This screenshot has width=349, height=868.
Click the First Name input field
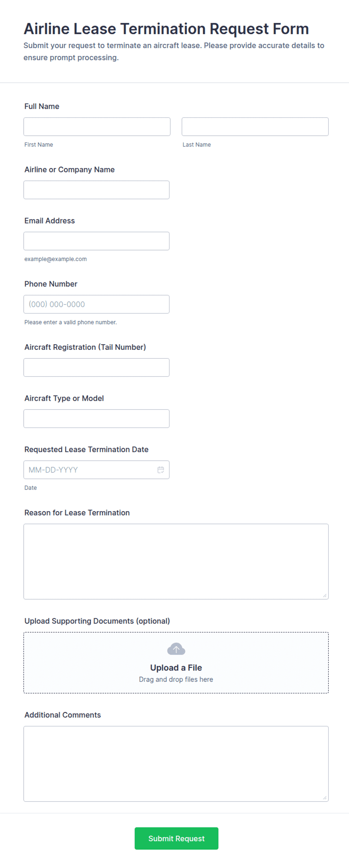97,127
